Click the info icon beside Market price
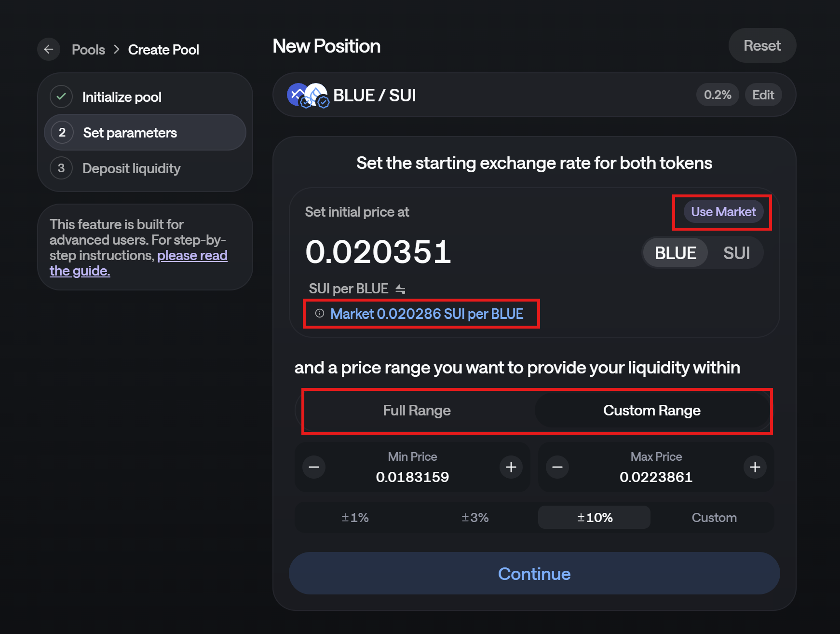 click(x=319, y=314)
